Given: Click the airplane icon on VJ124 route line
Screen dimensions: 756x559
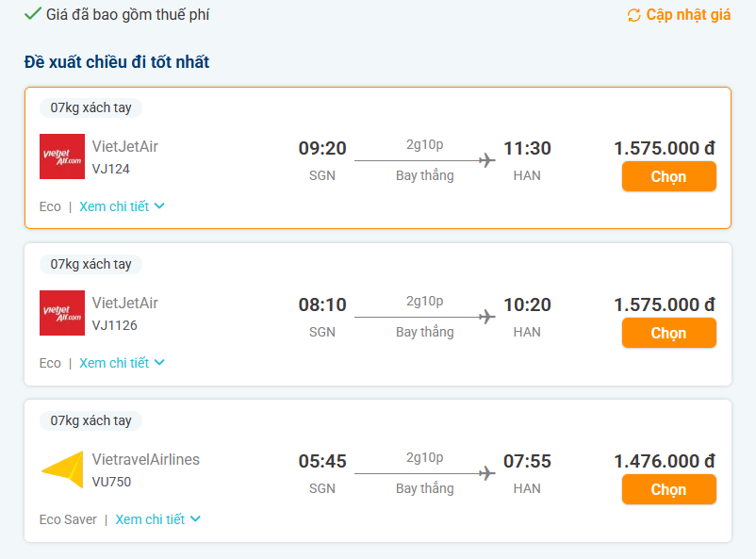Looking at the screenshot, I should coord(487,160).
